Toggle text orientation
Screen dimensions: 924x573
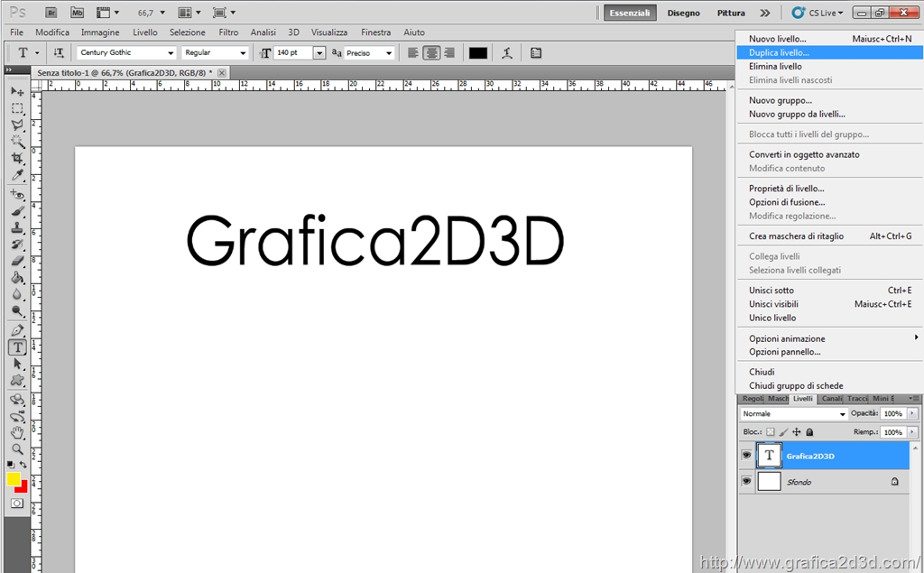click(59, 53)
